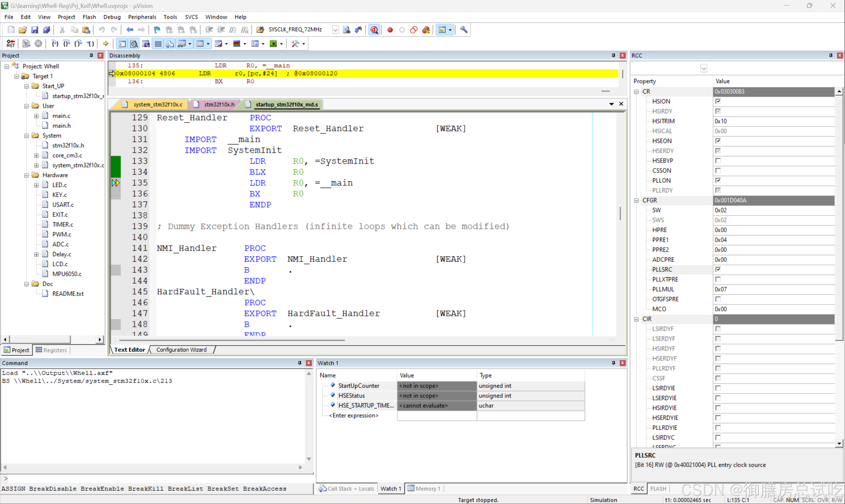Viewport: 845px width, 504px height.
Task: Open the Flash menu
Action: point(89,17)
